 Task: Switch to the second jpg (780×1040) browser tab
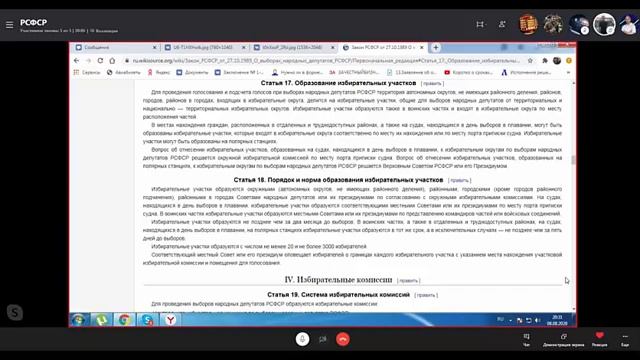point(205,47)
